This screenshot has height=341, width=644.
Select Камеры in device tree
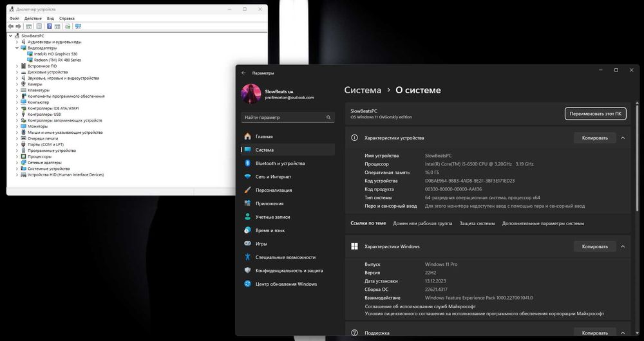coord(35,84)
